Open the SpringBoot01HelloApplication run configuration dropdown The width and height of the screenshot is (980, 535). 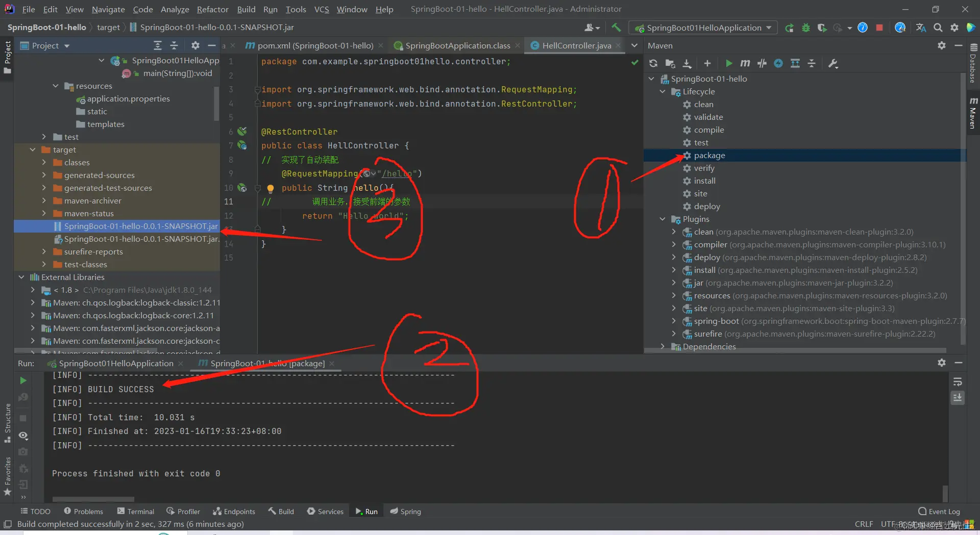pyautogui.click(x=703, y=28)
